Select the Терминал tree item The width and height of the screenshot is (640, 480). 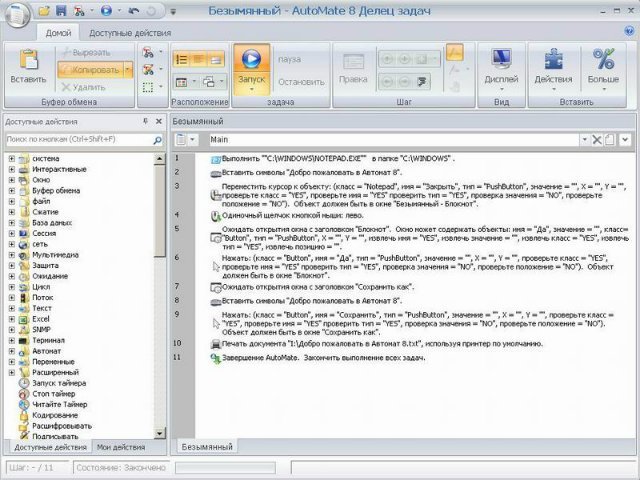click(42, 340)
